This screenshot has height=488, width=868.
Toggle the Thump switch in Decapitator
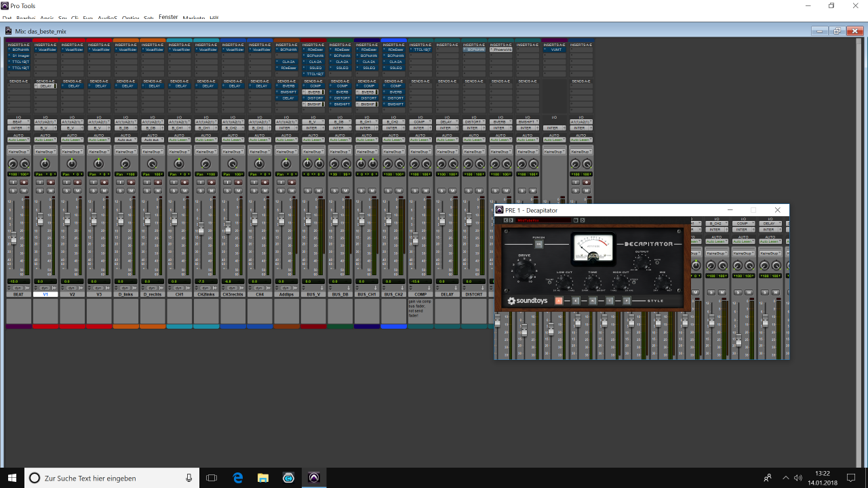pos(549,282)
